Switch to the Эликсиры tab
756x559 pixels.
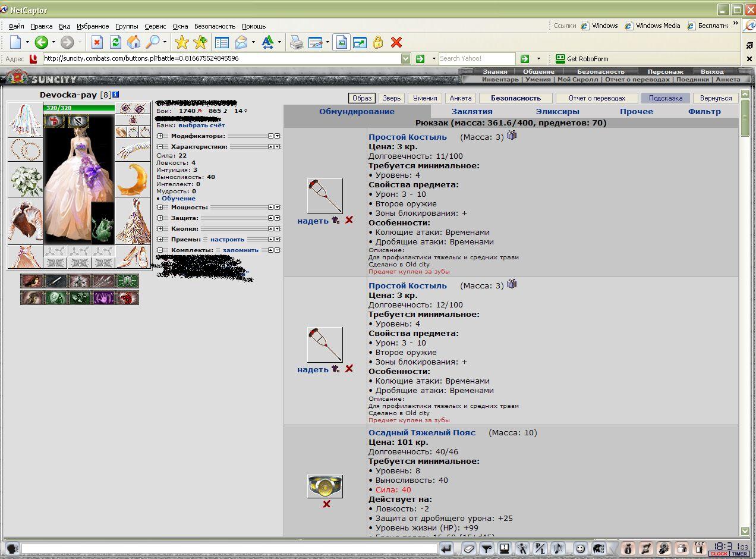(557, 111)
